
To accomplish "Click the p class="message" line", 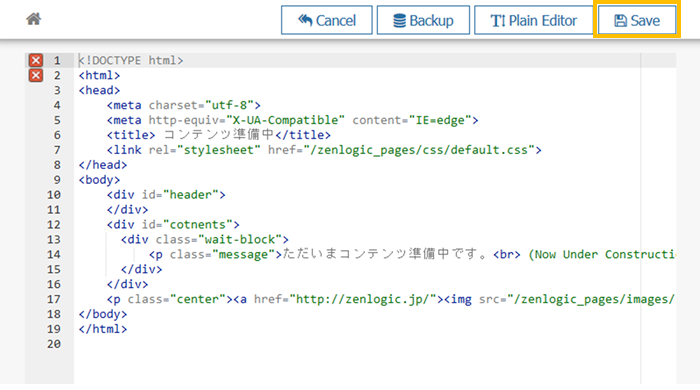I will pos(412,254).
